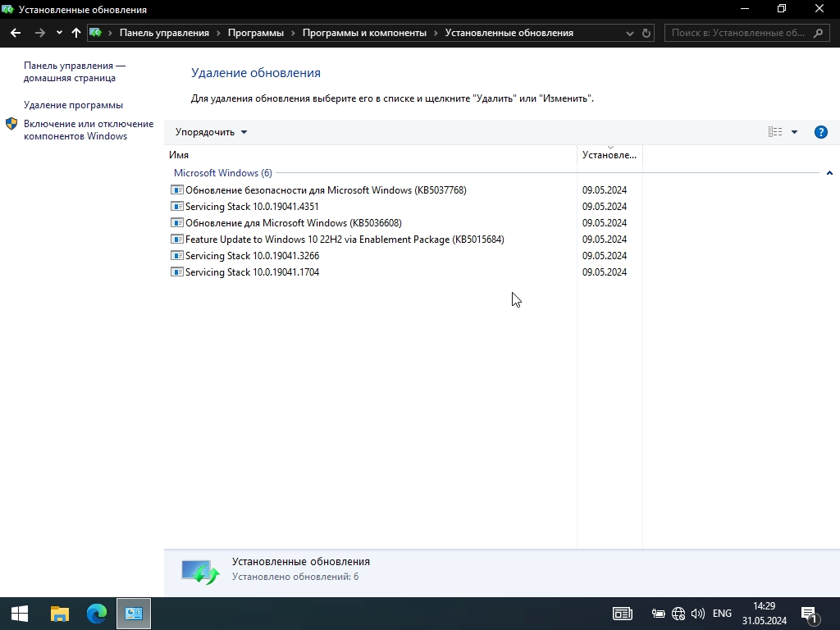Viewport: 840px width, 630px height.
Task: Click icon of Servicing Stack 10.0.19041.3266
Action: 177,256
